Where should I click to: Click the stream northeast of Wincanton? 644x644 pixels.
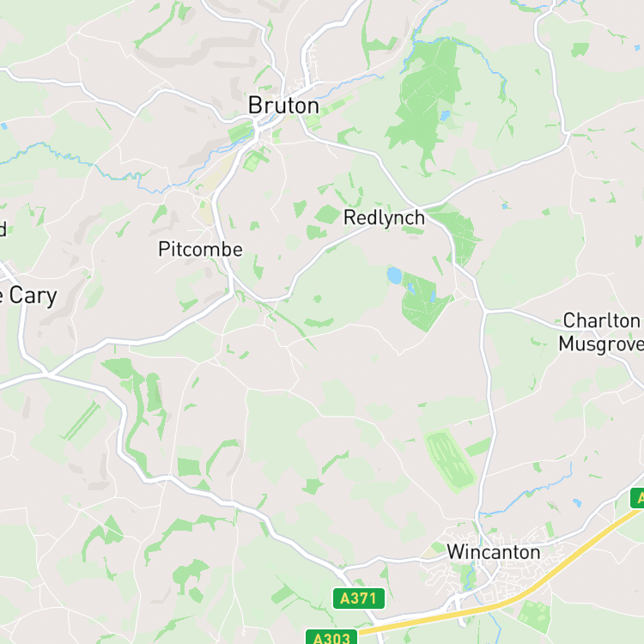click(x=530, y=491)
